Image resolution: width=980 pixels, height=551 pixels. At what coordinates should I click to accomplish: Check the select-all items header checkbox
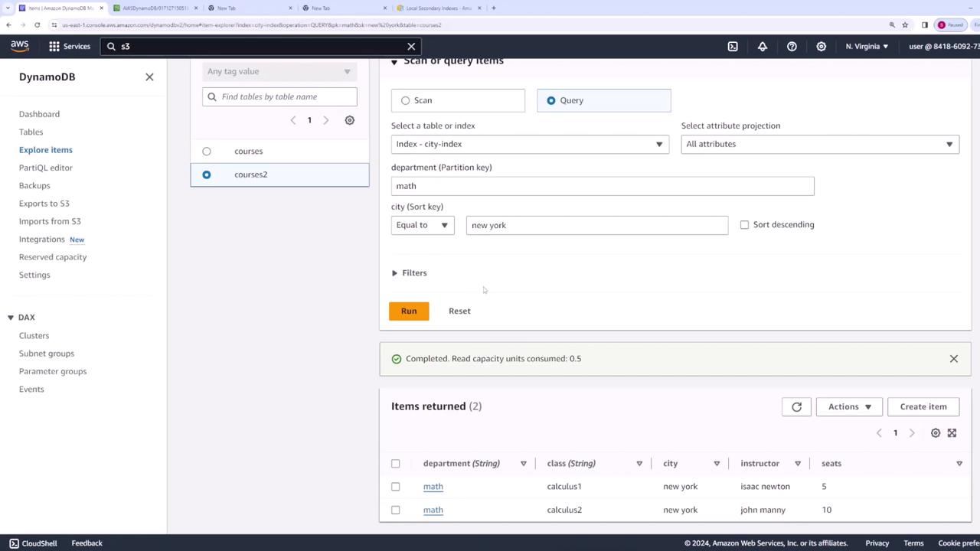(396, 463)
